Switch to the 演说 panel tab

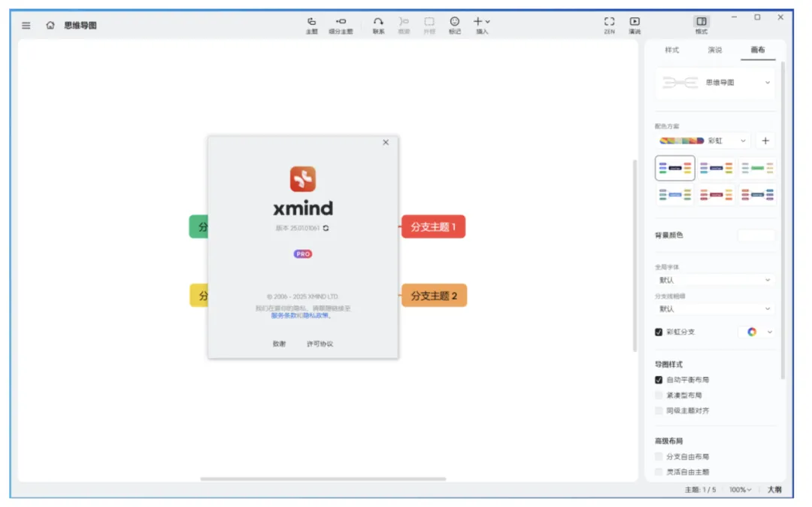click(x=715, y=50)
